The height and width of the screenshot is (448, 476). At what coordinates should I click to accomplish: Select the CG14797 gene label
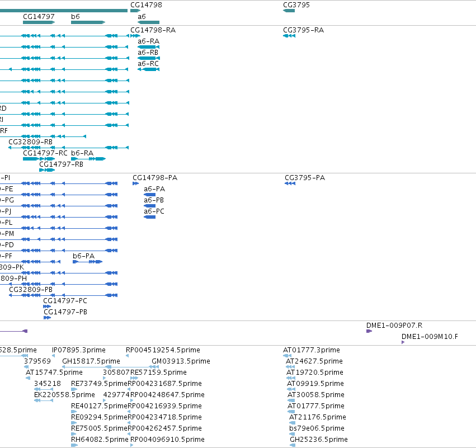[39, 17]
